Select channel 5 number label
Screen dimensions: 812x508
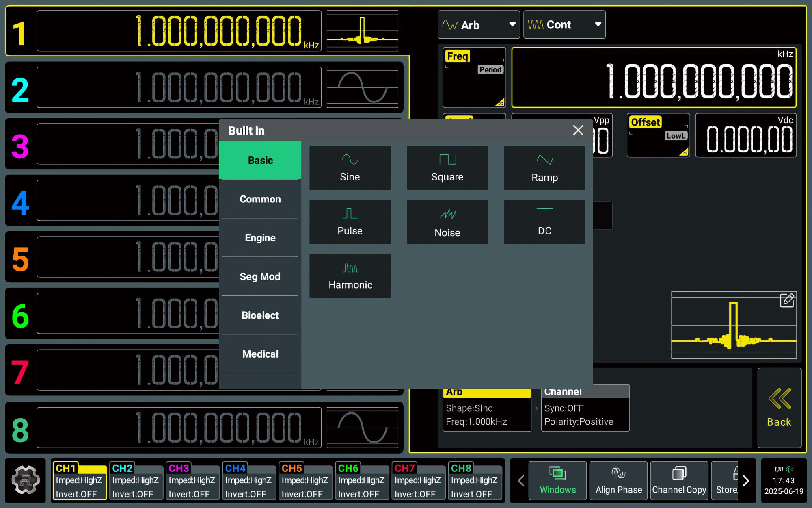point(20,259)
